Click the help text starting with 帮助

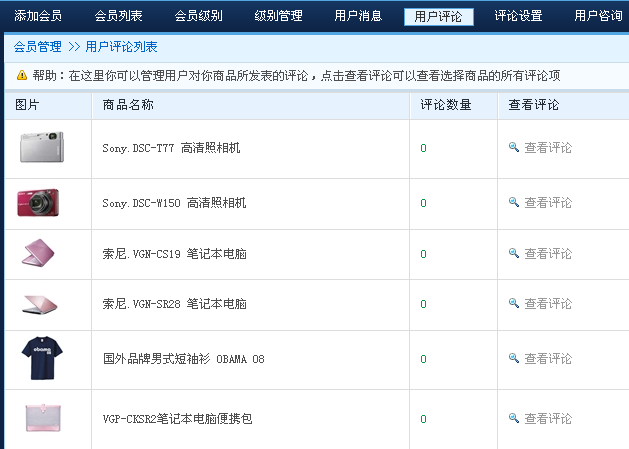point(296,75)
